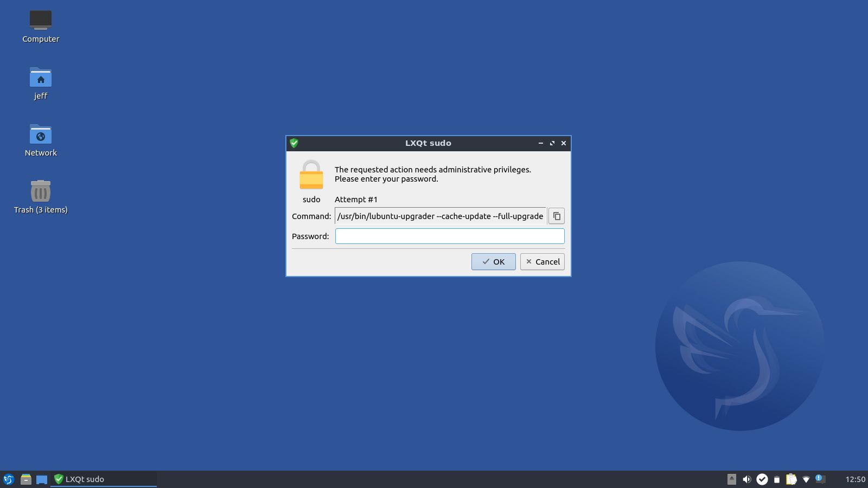Close the LXQt sudo dialog window
The width and height of the screenshot is (868, 488).
tap(564, 143)
